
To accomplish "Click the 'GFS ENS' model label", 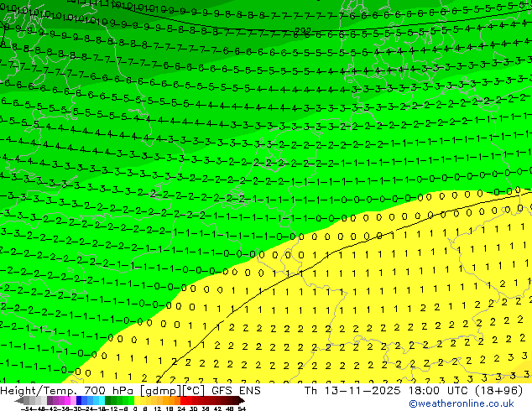I will click(x=236, y=391).
